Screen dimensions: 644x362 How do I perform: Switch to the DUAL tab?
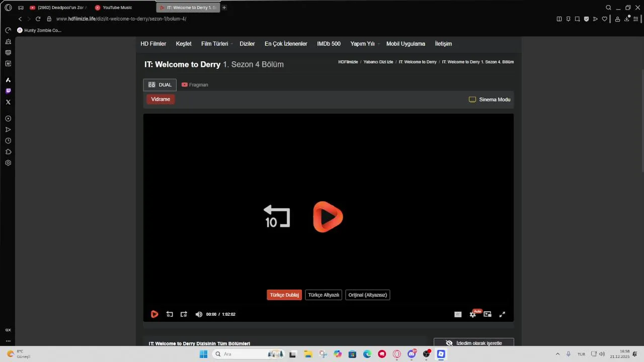coord(160,84)
